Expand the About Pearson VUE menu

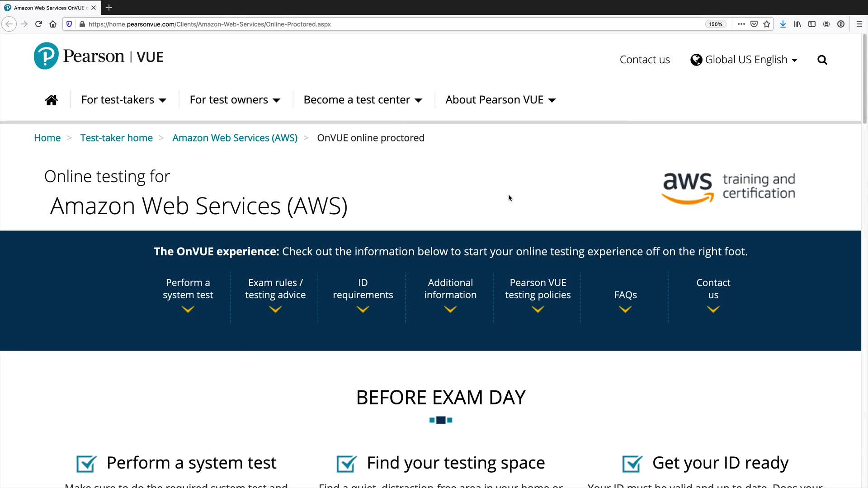[x=500, y=100]
